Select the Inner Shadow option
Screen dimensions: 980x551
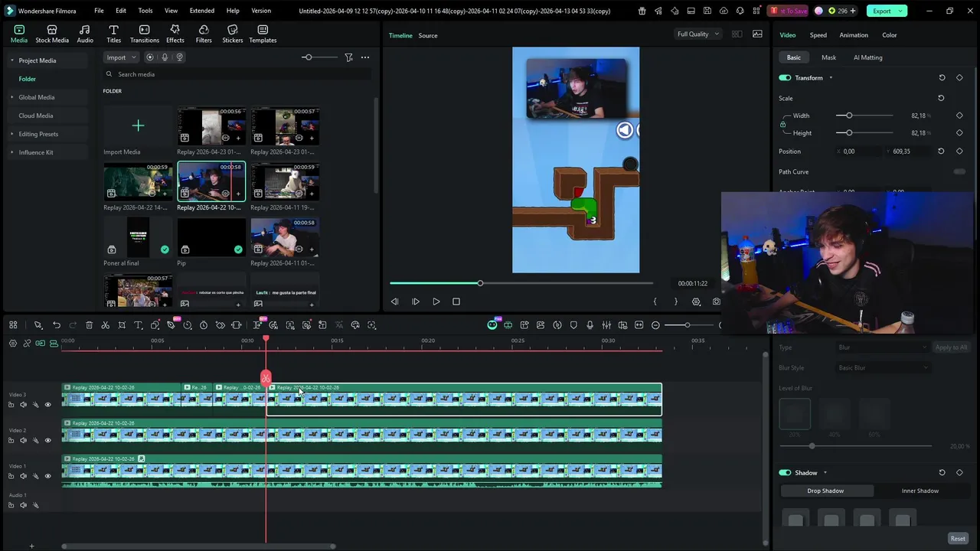pos(920,491)
